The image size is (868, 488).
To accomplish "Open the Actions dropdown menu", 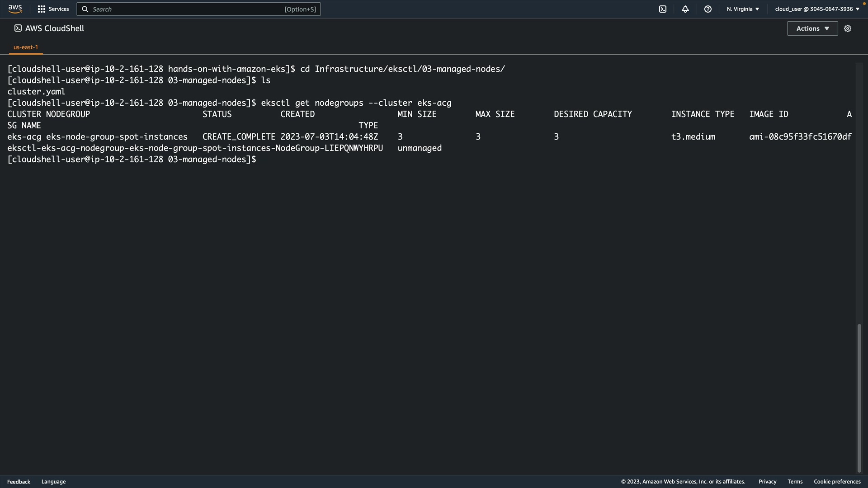I will click(812, 28).
